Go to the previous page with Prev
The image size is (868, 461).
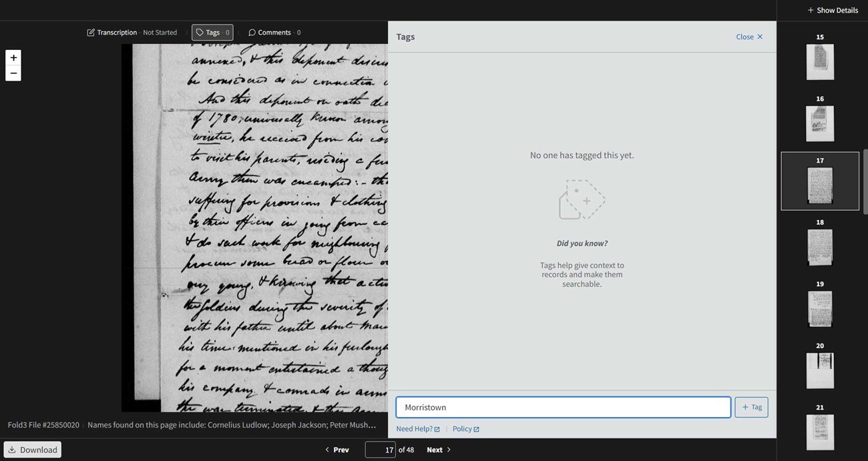[337, 450]
